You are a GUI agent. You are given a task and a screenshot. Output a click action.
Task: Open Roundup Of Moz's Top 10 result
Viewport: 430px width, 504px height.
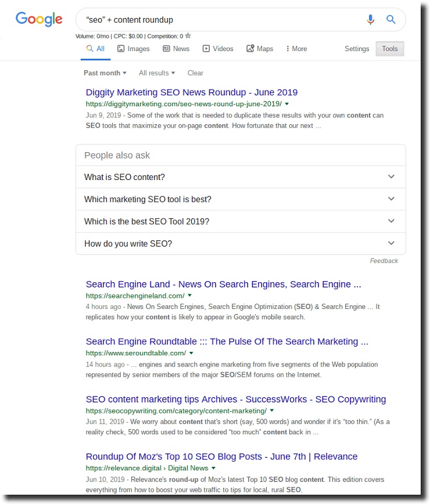(221, 456)
